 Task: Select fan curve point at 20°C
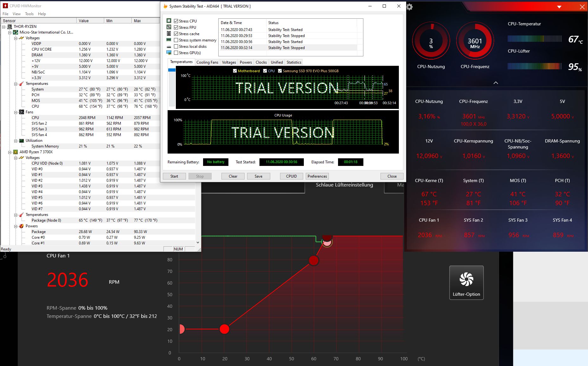pos(224,329)
